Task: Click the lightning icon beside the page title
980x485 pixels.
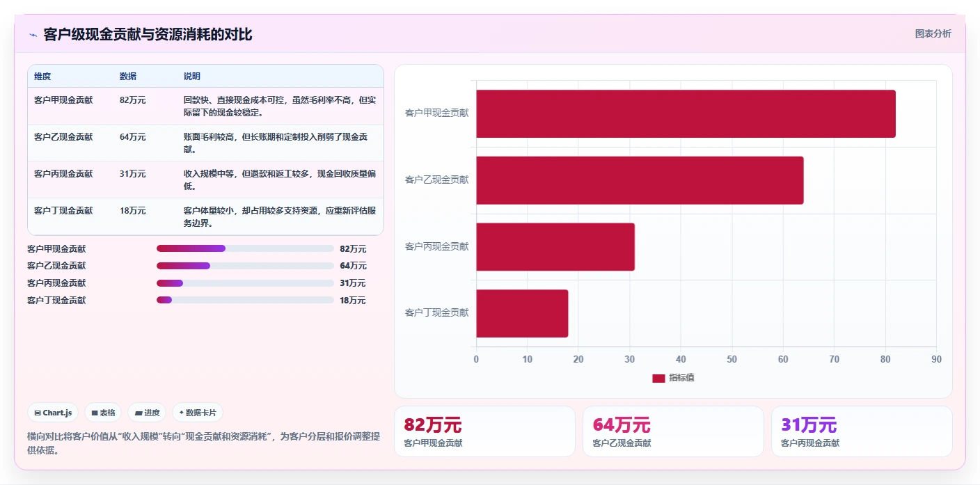Action: (x=33, y=35)
